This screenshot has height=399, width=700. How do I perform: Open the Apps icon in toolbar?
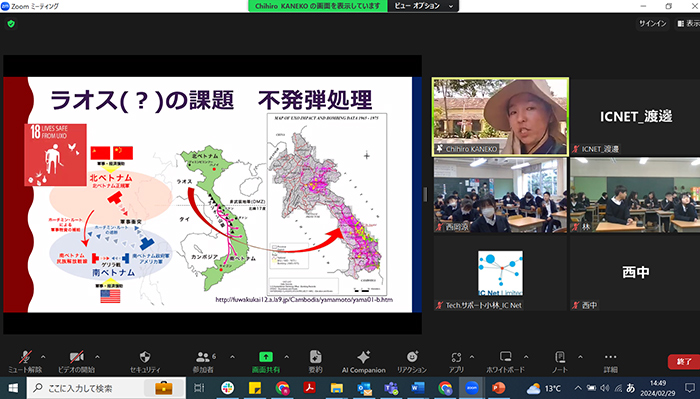456,357
